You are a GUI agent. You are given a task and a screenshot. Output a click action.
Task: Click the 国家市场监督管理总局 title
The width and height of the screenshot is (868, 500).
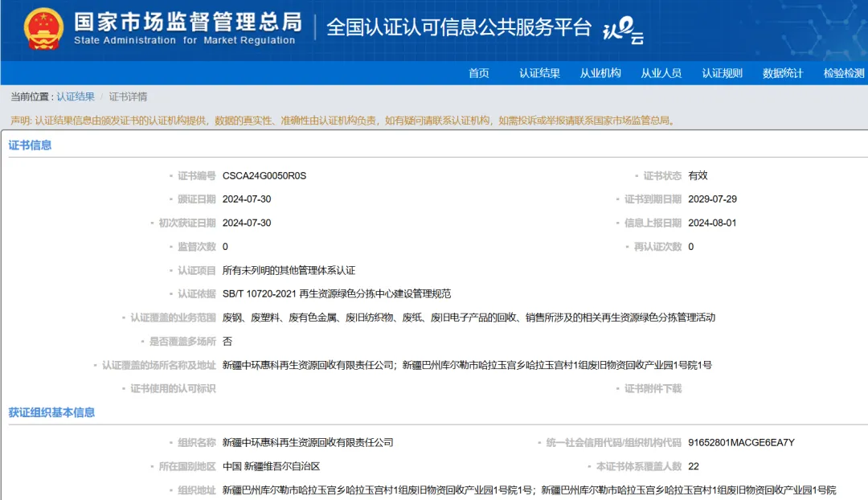pos(188,23)
